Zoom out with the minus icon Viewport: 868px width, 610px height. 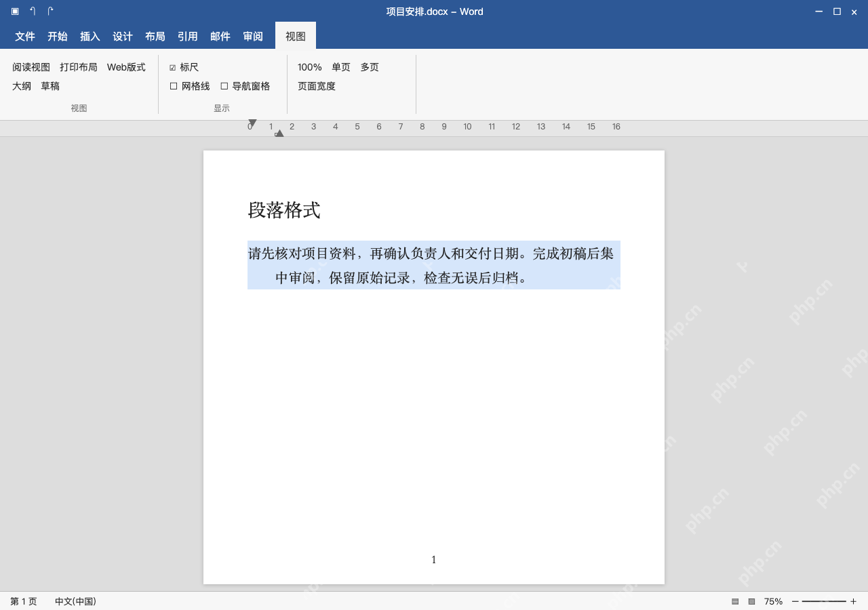[x=795, y=601]
